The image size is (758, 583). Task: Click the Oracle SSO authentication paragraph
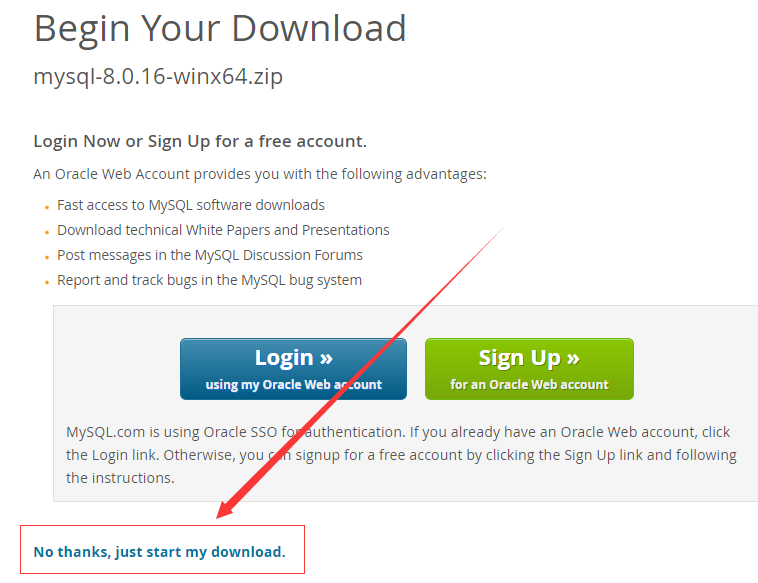point(401,455)
